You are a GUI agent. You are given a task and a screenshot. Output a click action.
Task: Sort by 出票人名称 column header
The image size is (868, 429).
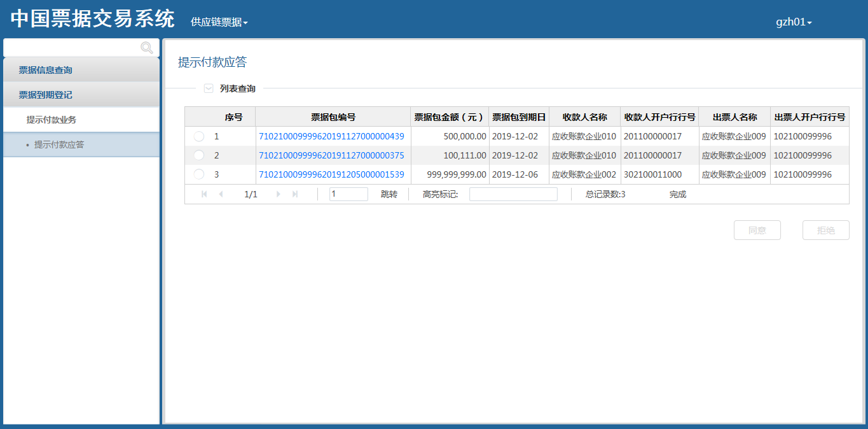(734, 117)
